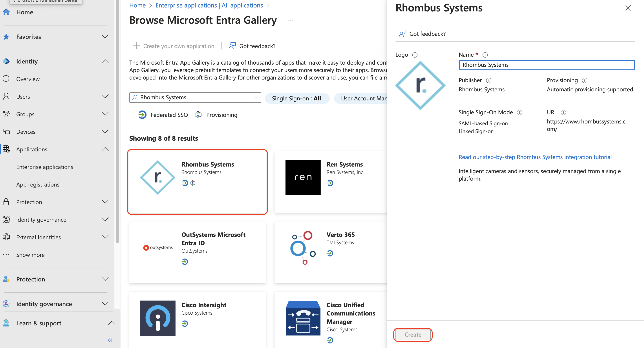
Task: Select the Verto 365 app card
Action: [330, 252]
